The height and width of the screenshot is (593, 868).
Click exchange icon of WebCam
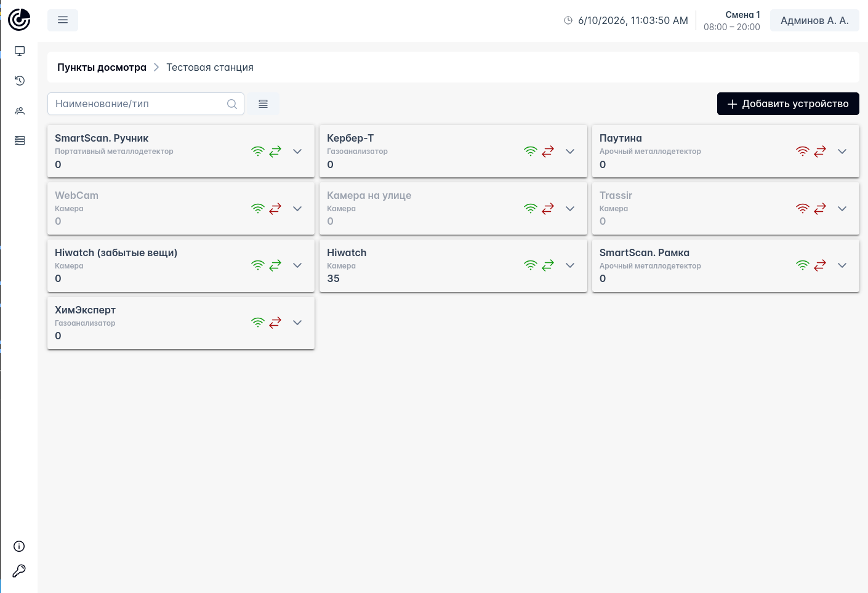(275, 209)
